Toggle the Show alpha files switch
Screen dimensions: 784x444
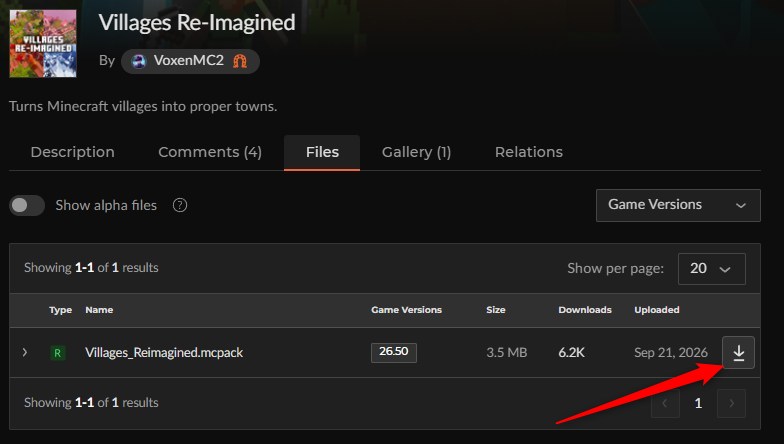(27, 206)
